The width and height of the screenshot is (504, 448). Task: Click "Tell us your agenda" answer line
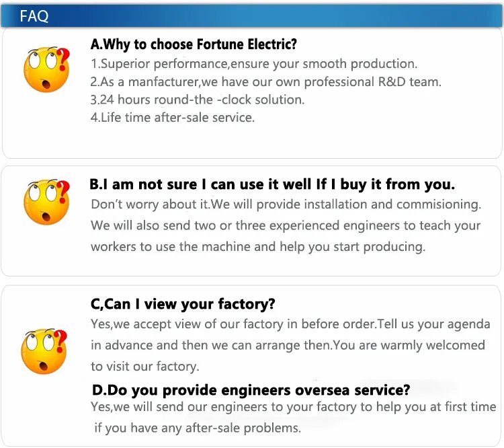(290, 324)
